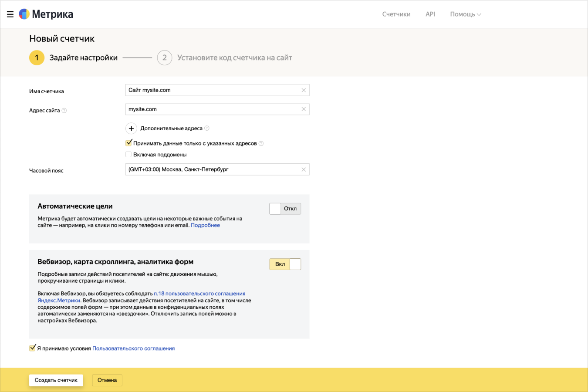588x392 pixels.
Task: Enable the Включая поддомены checkbox
Action: [x=128, y=154]
